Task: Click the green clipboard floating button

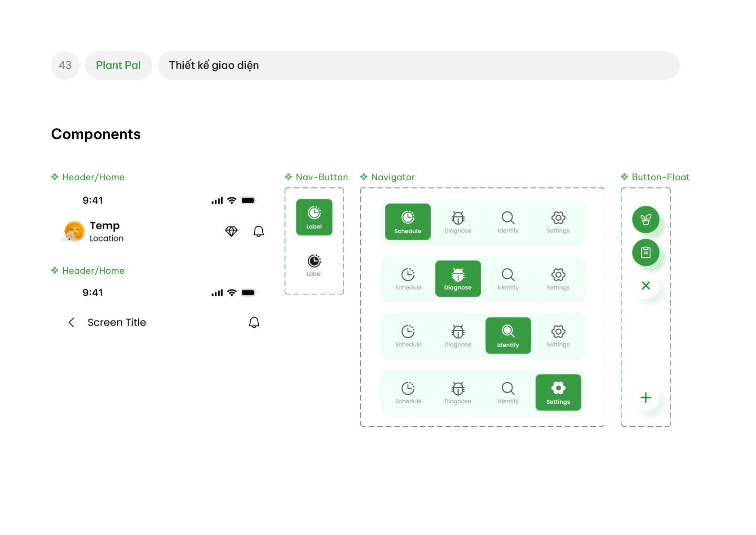Action: tap(645, 253)
